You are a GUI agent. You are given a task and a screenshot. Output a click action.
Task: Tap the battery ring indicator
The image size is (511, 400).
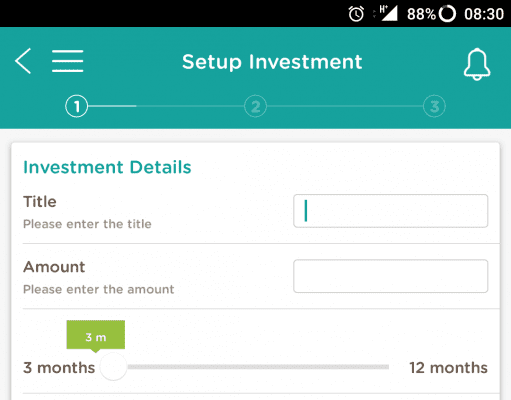tap(447, 14)
